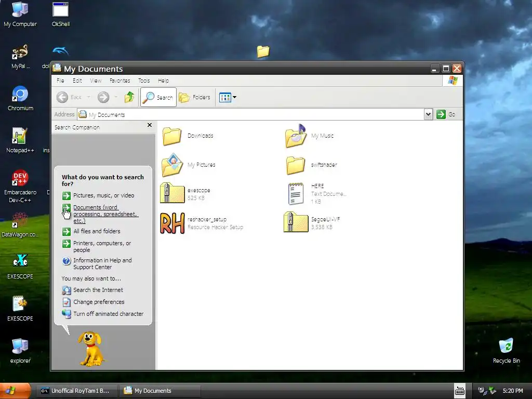Open the Downloads folder icon
Viewport: 532px width, 399px height.
[171, 136]
